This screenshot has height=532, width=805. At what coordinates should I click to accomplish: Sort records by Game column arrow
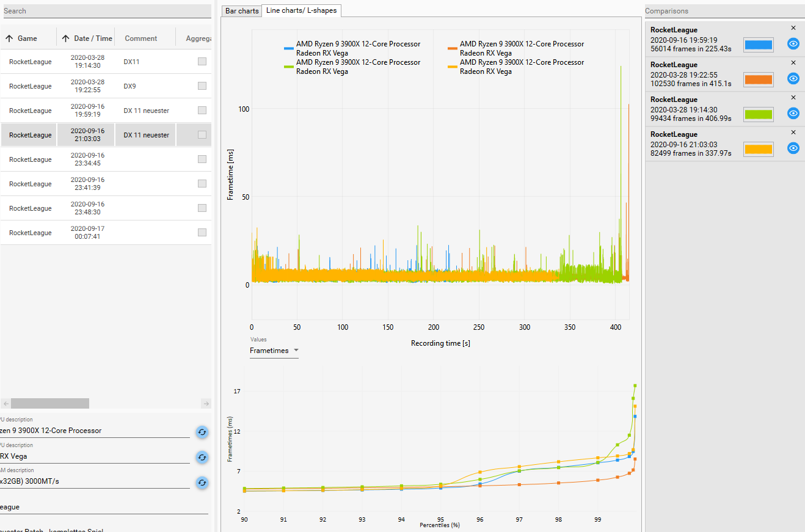[9, 38]
